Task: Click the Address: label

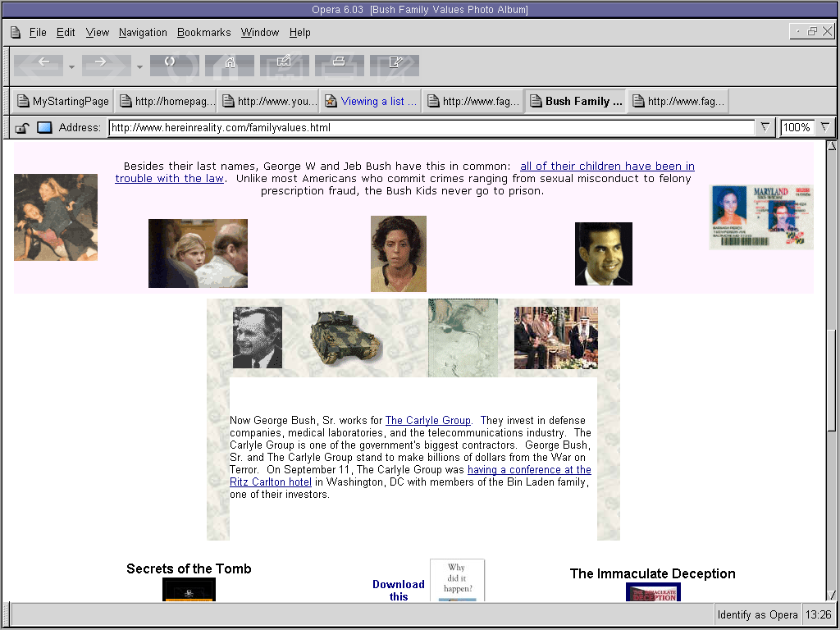Action: [x=80, y=127]
